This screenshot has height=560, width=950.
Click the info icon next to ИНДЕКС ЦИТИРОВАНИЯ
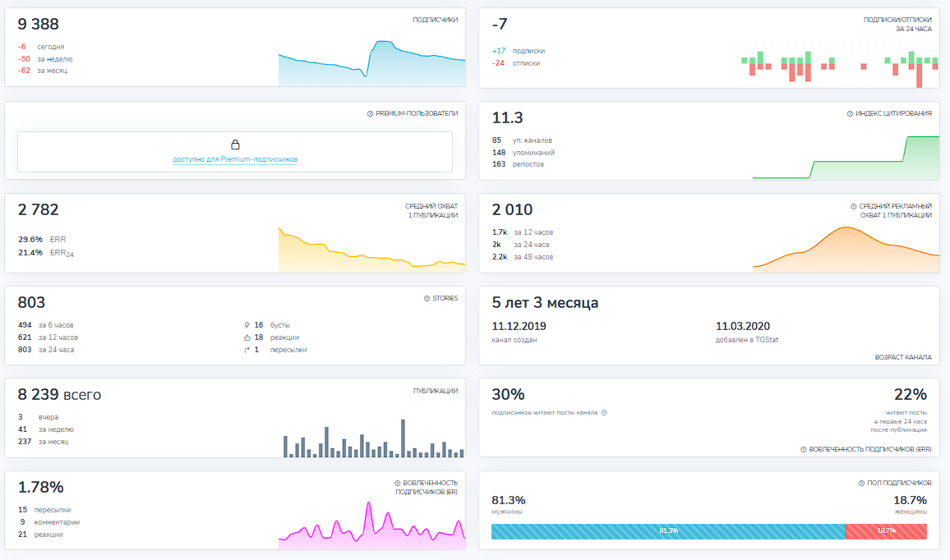pos(850,114)
